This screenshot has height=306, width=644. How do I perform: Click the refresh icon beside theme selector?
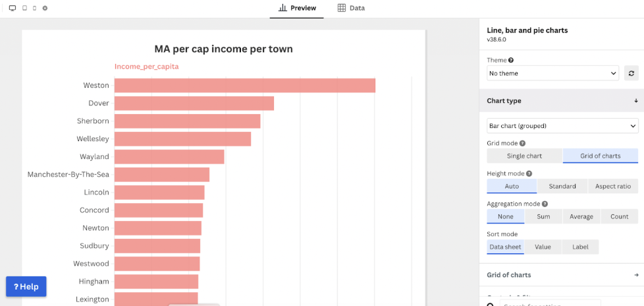pyautogui.click(x=631, y=73)
